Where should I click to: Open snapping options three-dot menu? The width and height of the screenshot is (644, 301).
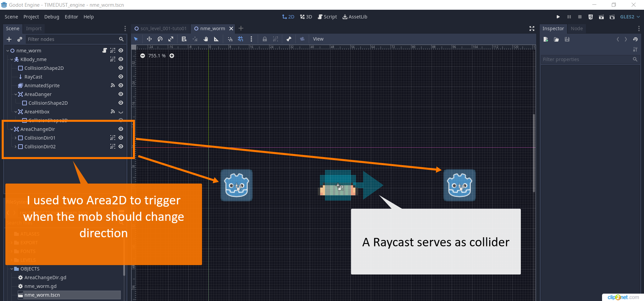click(251, 39)
